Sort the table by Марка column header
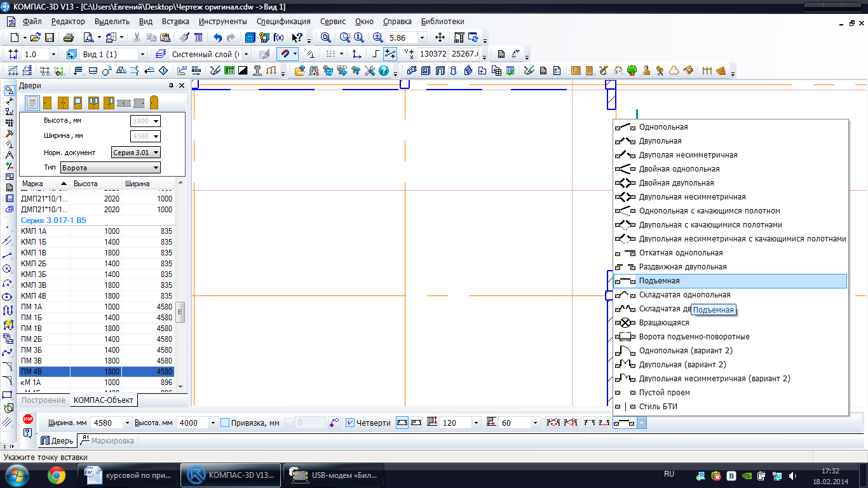This screenshot has height=488, width=868. [44, 184]
